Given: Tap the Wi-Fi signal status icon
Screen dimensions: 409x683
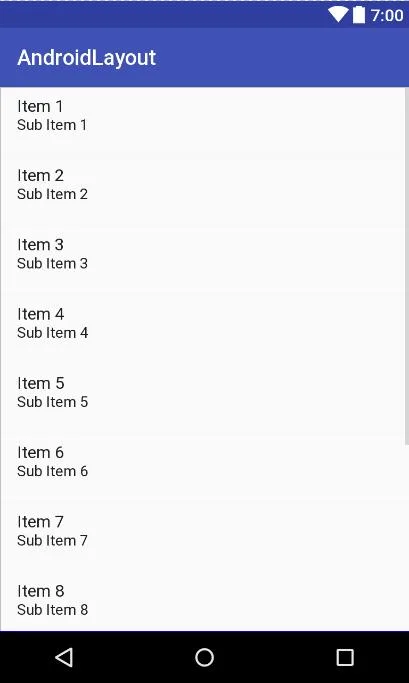Looking at the screenshot, I should [x=338, y=15].
